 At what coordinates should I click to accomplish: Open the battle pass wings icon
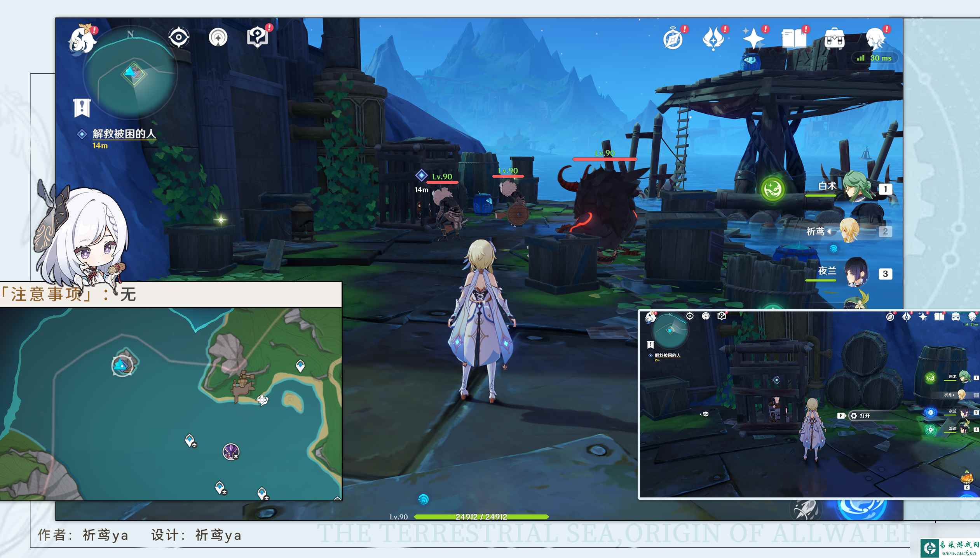713,39
